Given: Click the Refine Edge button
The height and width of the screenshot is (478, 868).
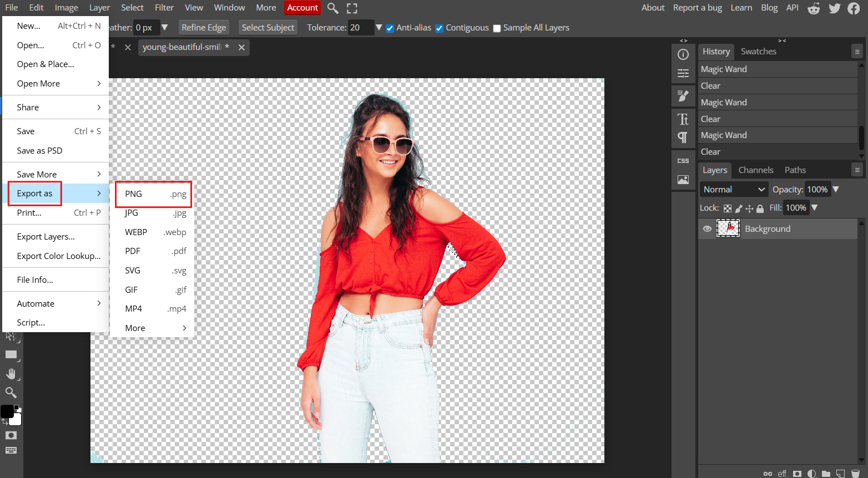Looking at the screenshot, I should pos(204,27).
